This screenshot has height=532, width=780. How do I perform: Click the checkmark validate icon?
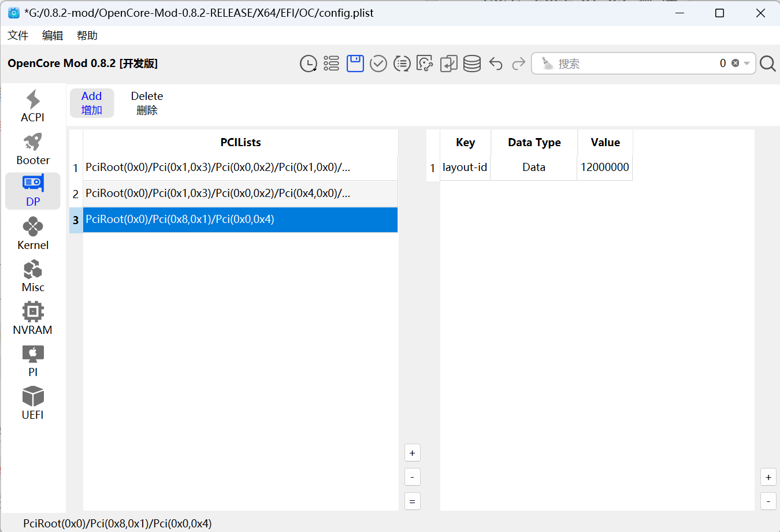[378, 64]
